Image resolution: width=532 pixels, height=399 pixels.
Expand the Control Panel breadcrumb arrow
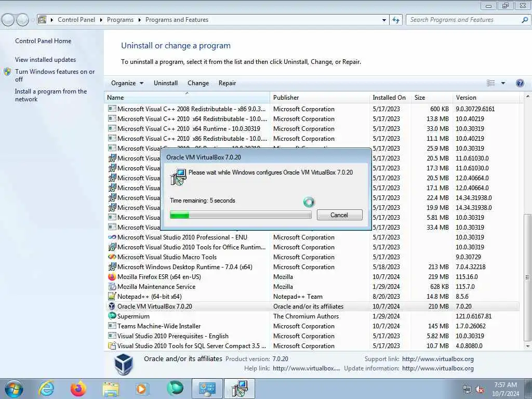(x=101, y=20)
